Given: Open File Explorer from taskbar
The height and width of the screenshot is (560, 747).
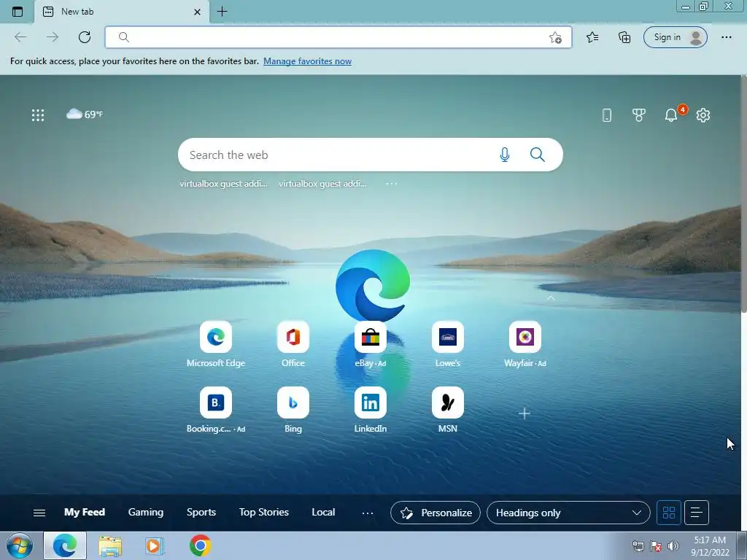Looking at the screenshot, I should point(110,546).
